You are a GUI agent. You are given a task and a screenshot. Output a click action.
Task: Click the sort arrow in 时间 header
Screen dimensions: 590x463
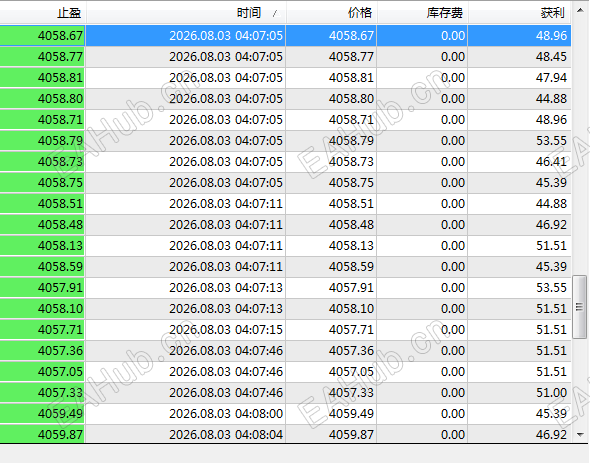coord(276,14)
